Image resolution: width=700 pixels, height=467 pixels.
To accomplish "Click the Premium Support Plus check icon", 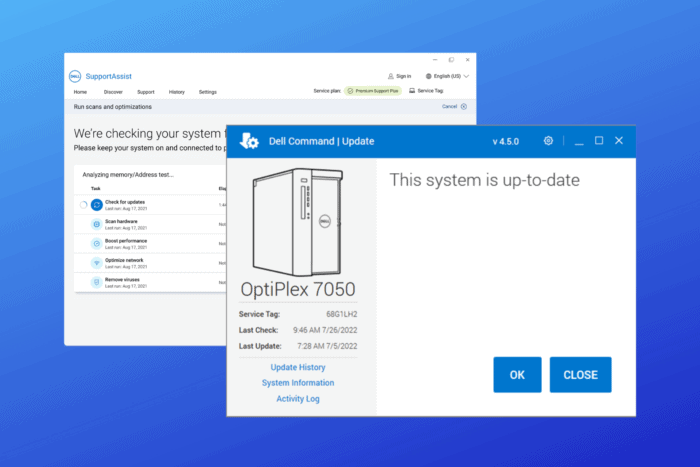I will pyautogui.click(x=350, y=91).
